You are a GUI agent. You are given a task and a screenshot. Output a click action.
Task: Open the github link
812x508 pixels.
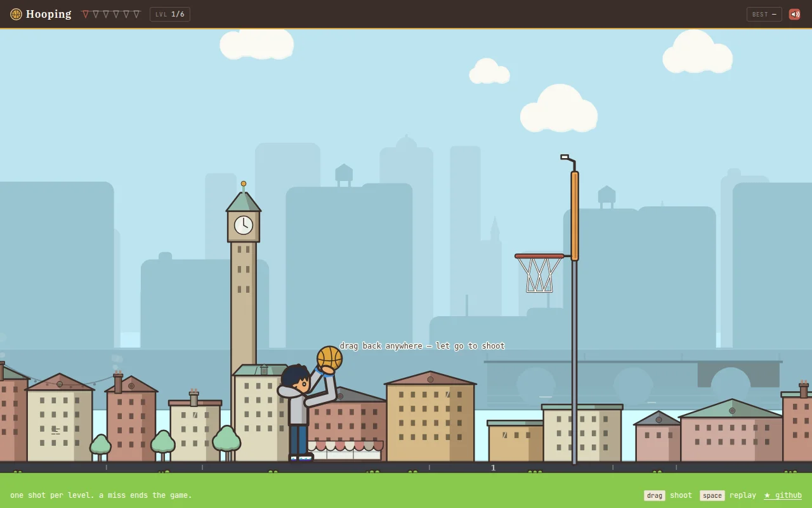tap(783, 495)
